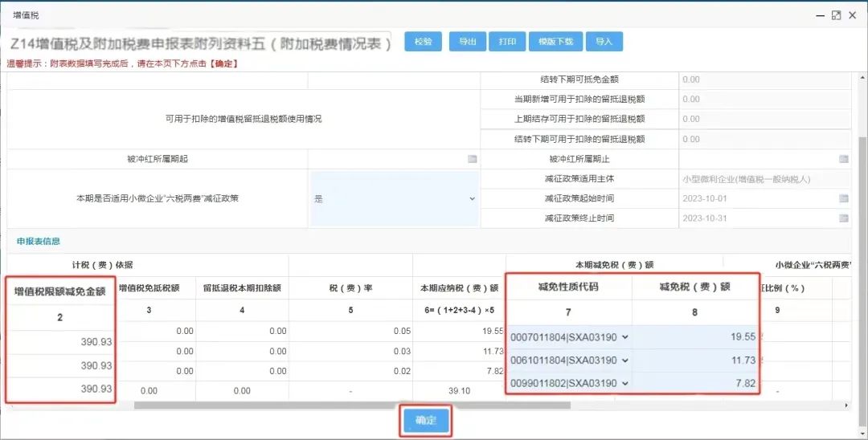Image resolution: width=868 pixels, height=440 pixels.
Task: Click the 减免税额 field showing 19.55
Action: pos(695,337)
